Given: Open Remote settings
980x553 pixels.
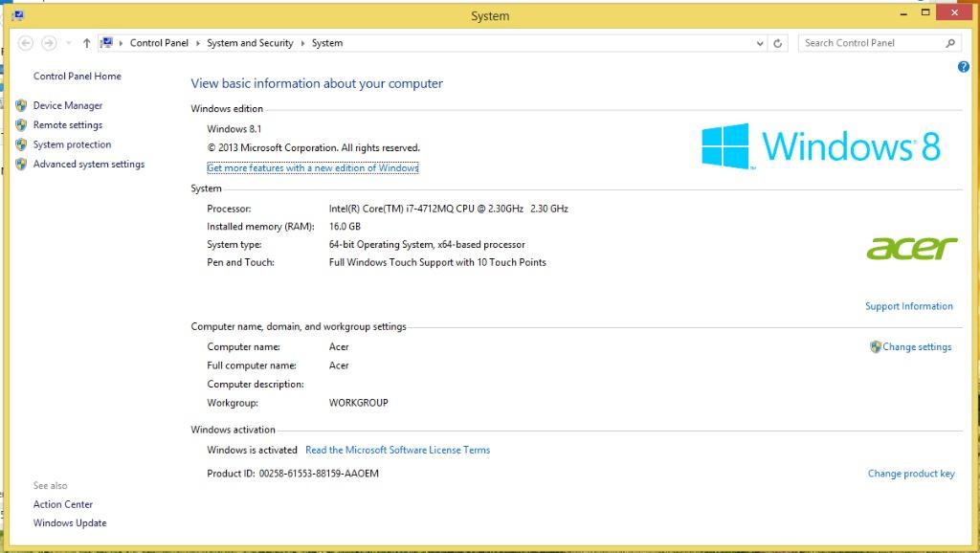Looking at the screenshot, I should click(68, 125).
